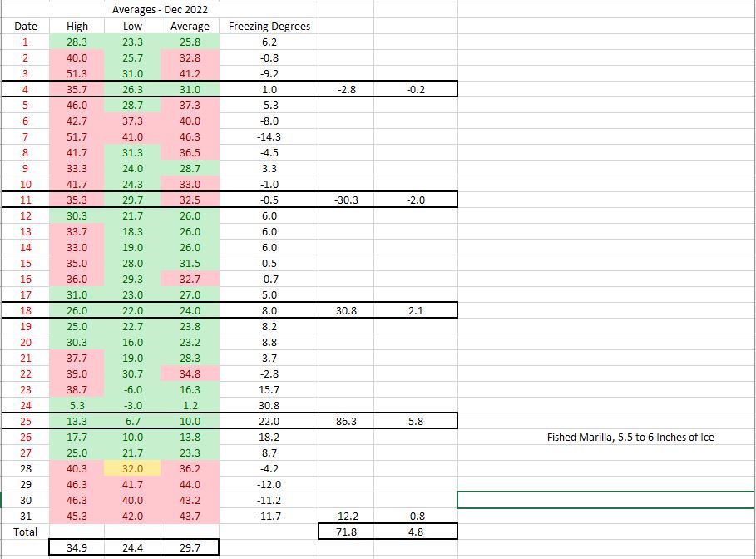Click the Average value 34.8 for date 22
756x559 pixels.
[x=190, y=373]
